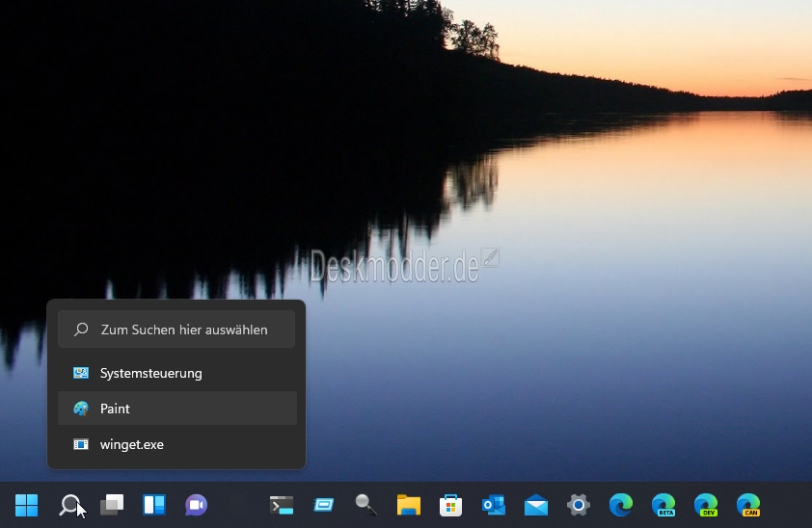Launch Microsoft Edge Canary
Image resolution: width=812 pixels, height=528 pixels.
pos(748,505)
